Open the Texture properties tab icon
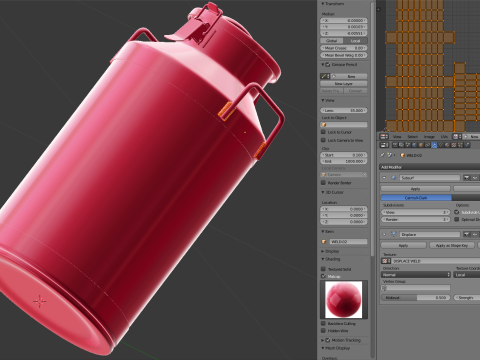Image resolution: width=480 pixels, height=360 pixels. tap(454, 145)
